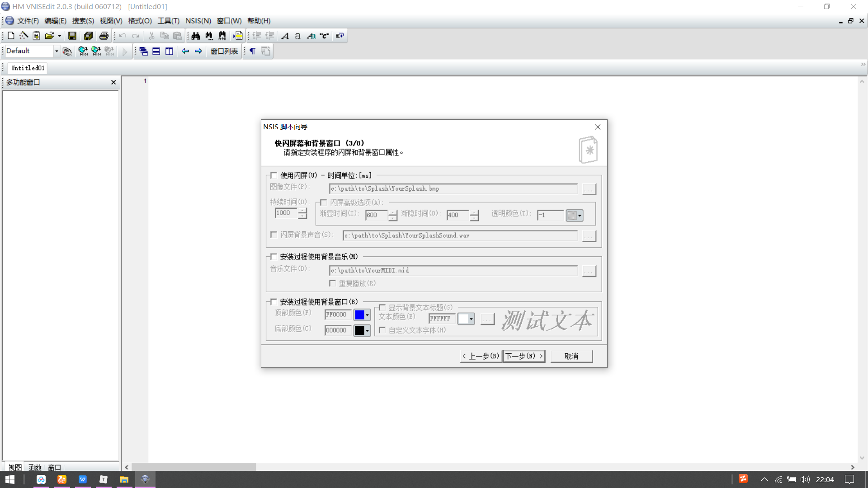Image resolution: width=868 pixels, height=488 pixels.
Task: Click the blue 顶部颜色 color swatch
Action: tap(359, 315)
